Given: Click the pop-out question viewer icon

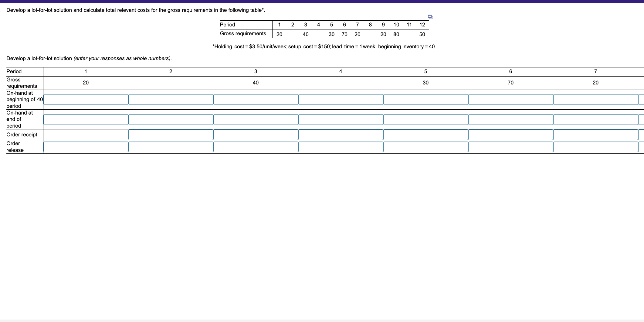Looking at the screenshot, I should click(x=430, y=17).
